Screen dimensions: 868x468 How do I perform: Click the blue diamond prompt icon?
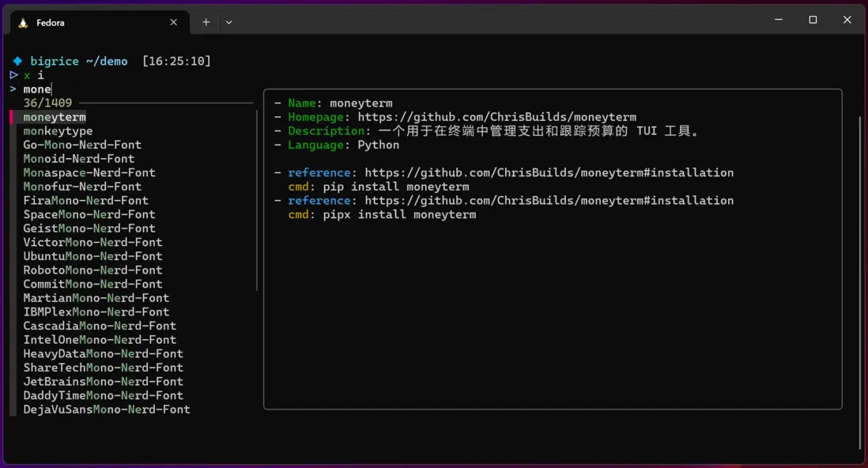[17, 61]
